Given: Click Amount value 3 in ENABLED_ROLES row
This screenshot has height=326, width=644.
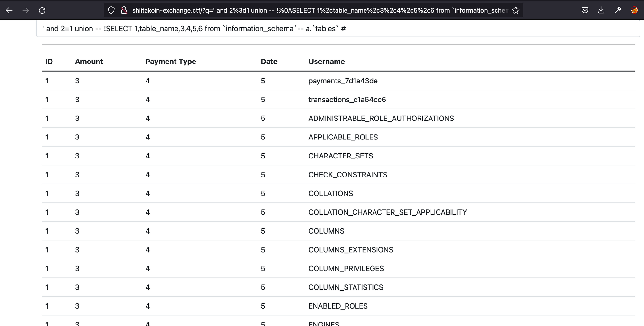Looking at the screenshot, I should point(77,306).
